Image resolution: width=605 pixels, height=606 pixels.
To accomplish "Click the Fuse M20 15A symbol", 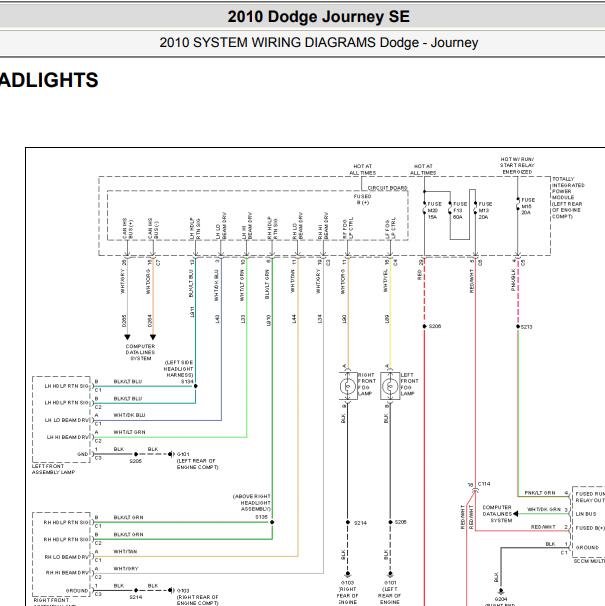I will tap(424, 208).
